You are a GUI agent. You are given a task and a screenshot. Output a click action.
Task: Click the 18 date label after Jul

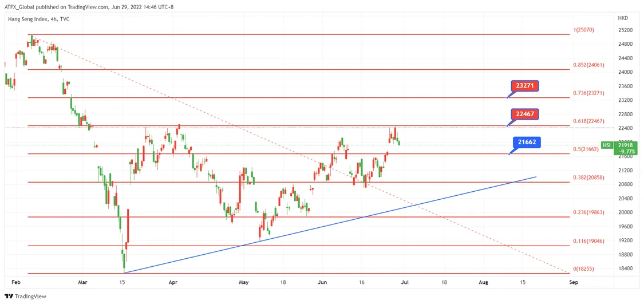point(444,283)
